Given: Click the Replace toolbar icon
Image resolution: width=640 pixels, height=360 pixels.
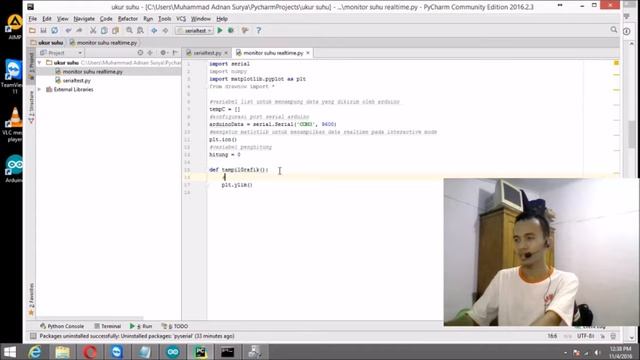Looking at the screenshot, I should click(140, 31).
